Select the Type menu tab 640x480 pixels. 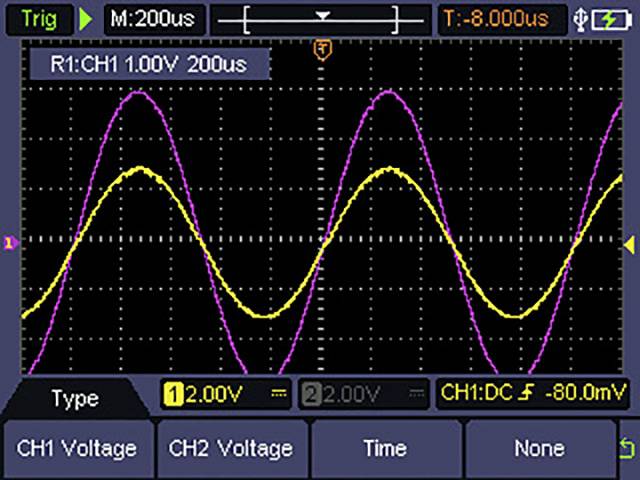(x=73, y=398)
